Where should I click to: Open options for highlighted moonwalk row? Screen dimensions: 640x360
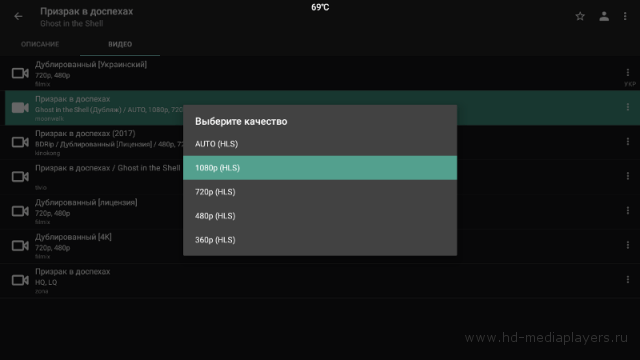628,107
